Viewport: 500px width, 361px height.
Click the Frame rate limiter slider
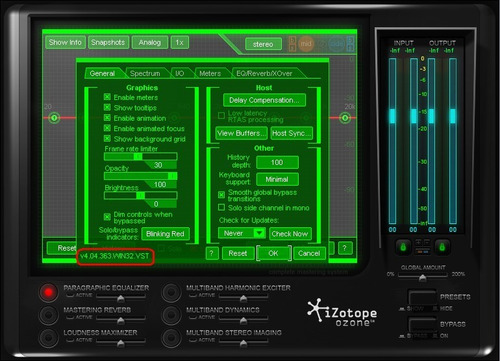(x=140, y=156)
